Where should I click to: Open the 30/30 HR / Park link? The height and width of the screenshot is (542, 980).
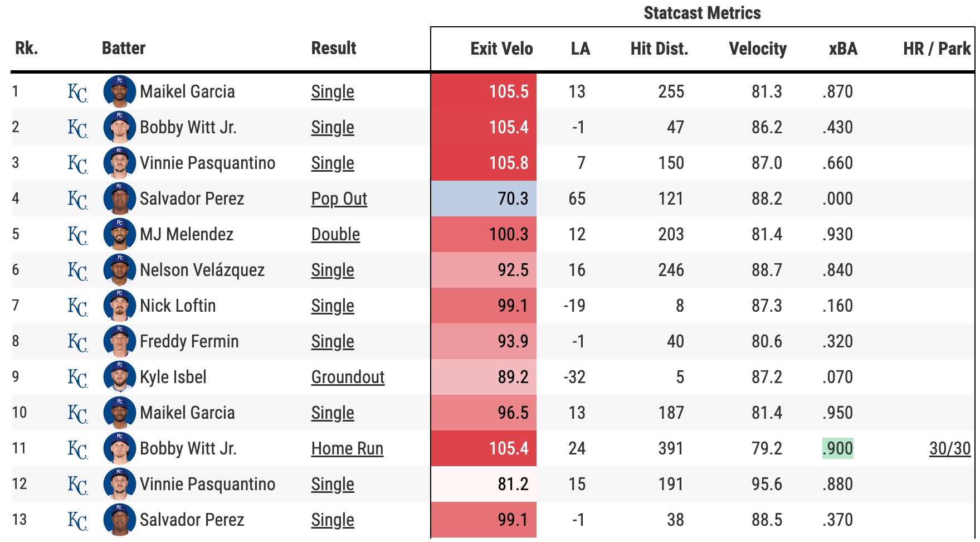pyautogui.click(x=949, y=448)
